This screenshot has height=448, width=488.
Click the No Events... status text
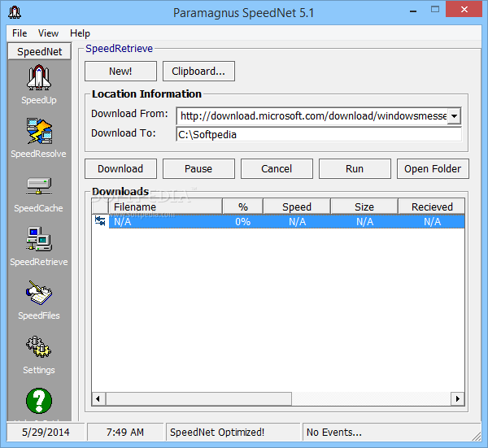334,432
